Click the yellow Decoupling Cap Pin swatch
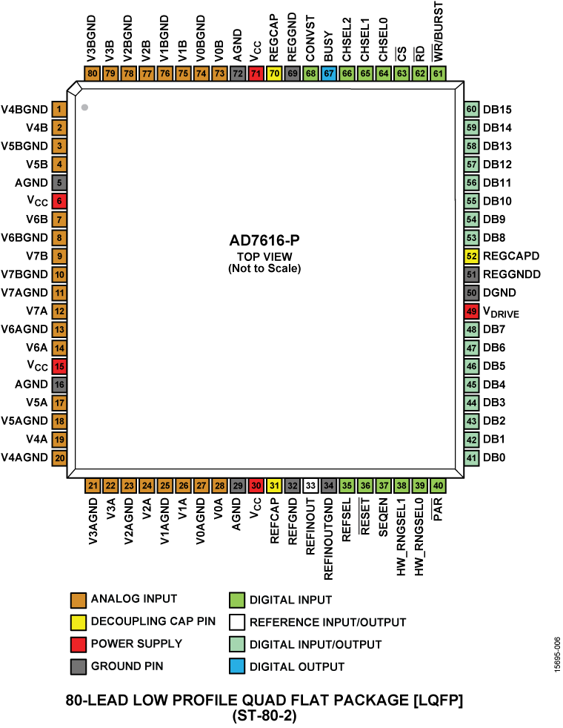The width and height of the screenshot is (563, 728). coord(79,622)
